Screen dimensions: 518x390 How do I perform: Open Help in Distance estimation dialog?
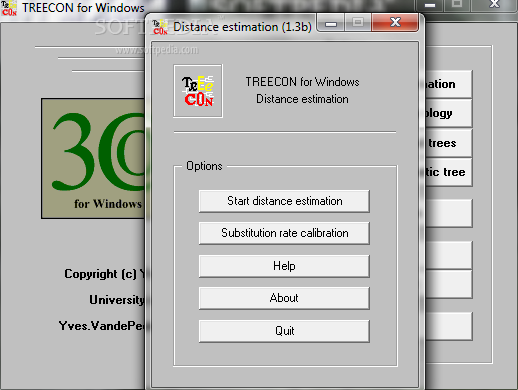pyautogui.click(x=284, y=266)
